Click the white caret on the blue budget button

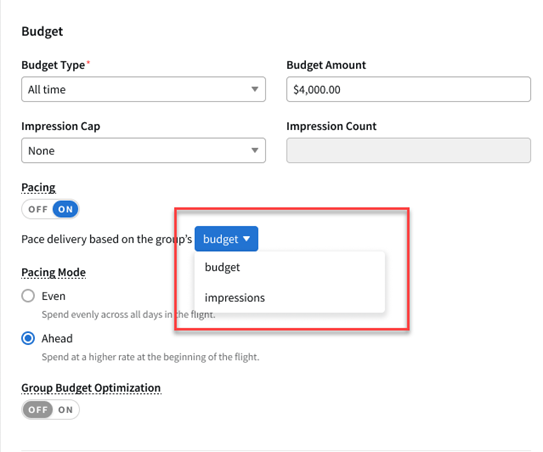pyautogui.click(x=247, y=239)
